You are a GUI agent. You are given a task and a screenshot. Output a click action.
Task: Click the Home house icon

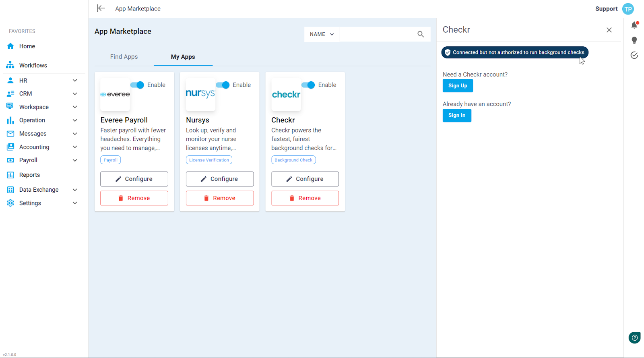[x=10, y=46]
